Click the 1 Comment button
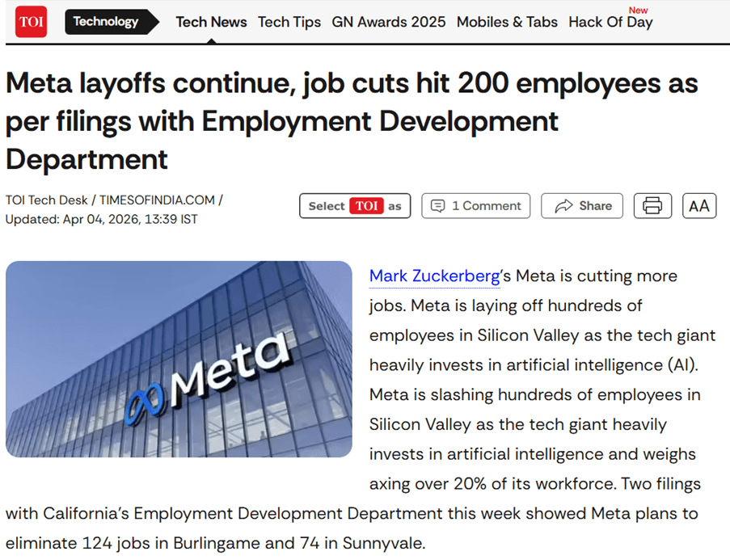Viewport: 730px width, 560px height. pos(476,206)
